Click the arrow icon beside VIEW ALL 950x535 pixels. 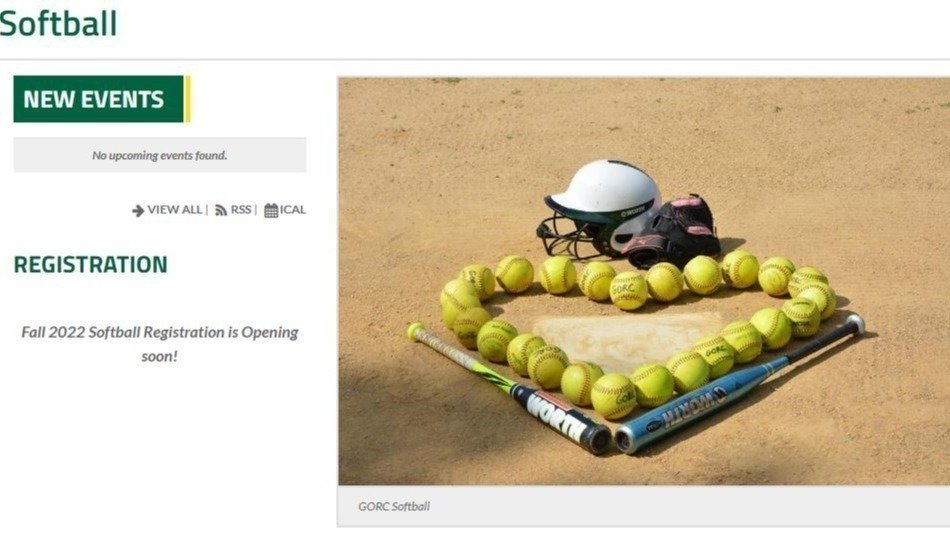tap(138, 210)
